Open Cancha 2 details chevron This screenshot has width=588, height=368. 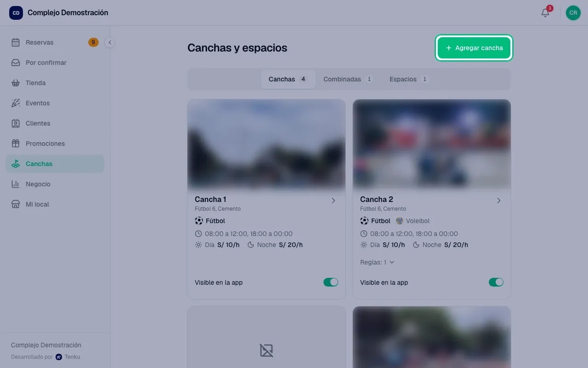point(499,201)
